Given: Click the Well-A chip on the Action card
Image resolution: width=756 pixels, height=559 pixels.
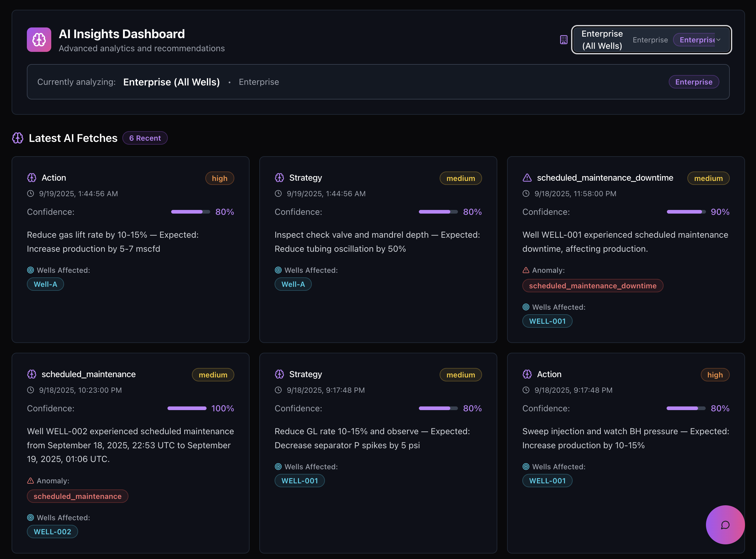Looking at the screenshot, I should coord(45,284).
